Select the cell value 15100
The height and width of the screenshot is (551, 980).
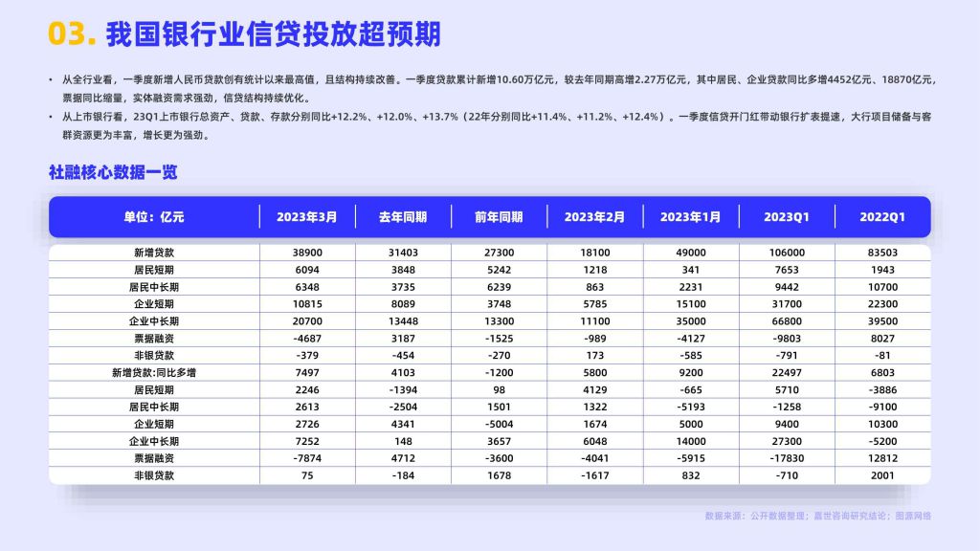[x=691, y=303]
